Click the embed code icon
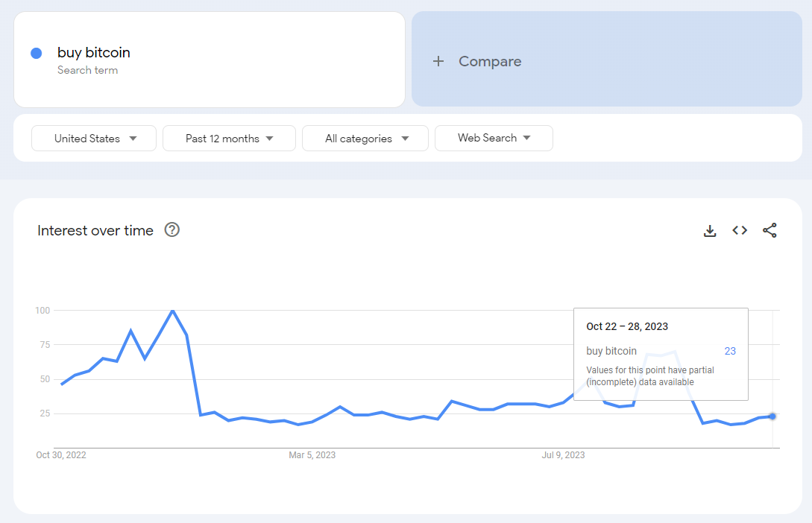Screen dimensions: 812x523 [x=740, y=231]
